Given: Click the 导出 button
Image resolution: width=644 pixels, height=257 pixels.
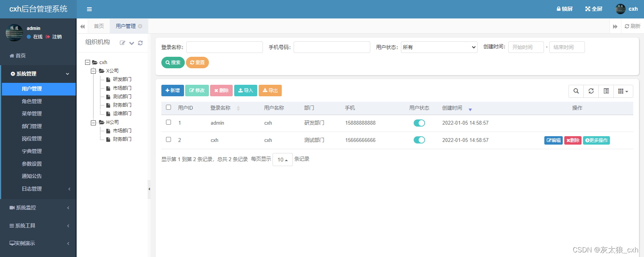Looking at the screenshot, I should pos(270,91).
